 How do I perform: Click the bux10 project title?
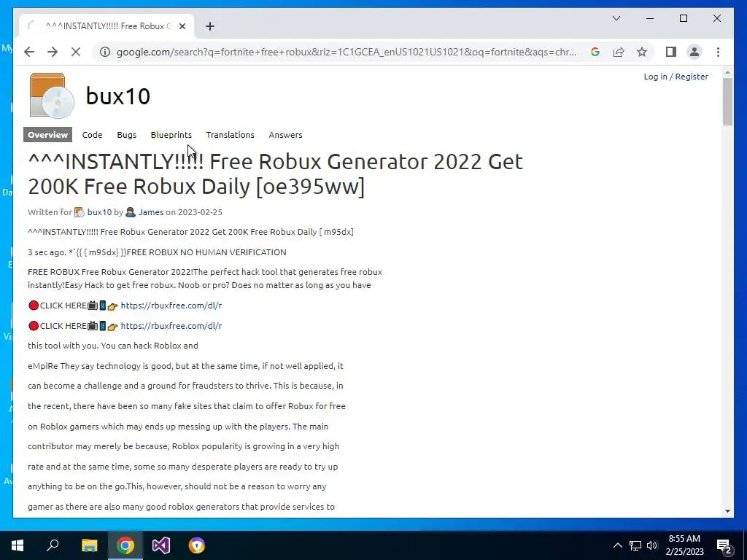[x=118, y=96]
